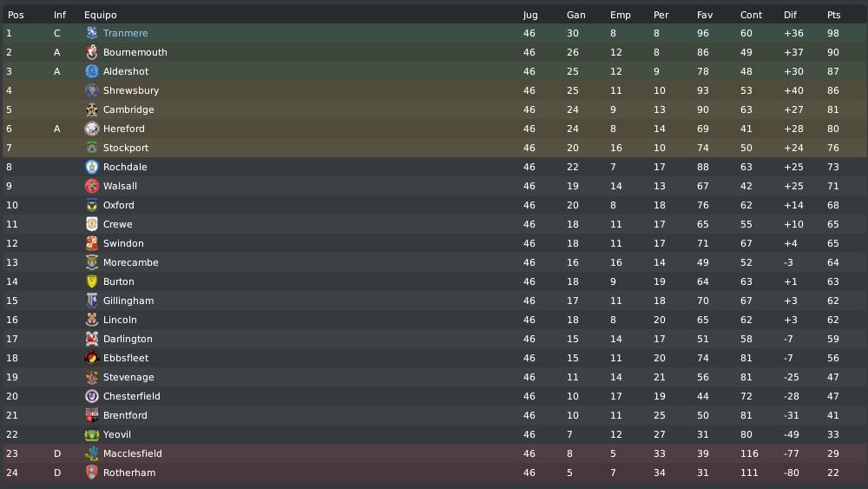Viewport: 868px width, 489px height.
Task: Select the Walsall red club badge
Action: point(92,186)
